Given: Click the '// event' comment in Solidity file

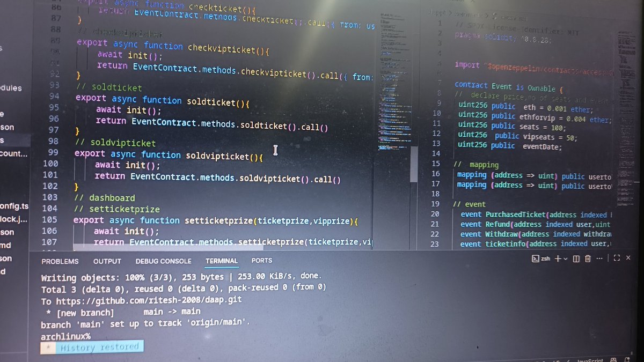Looking at the screenshot, I should click(x=470, y=204).
